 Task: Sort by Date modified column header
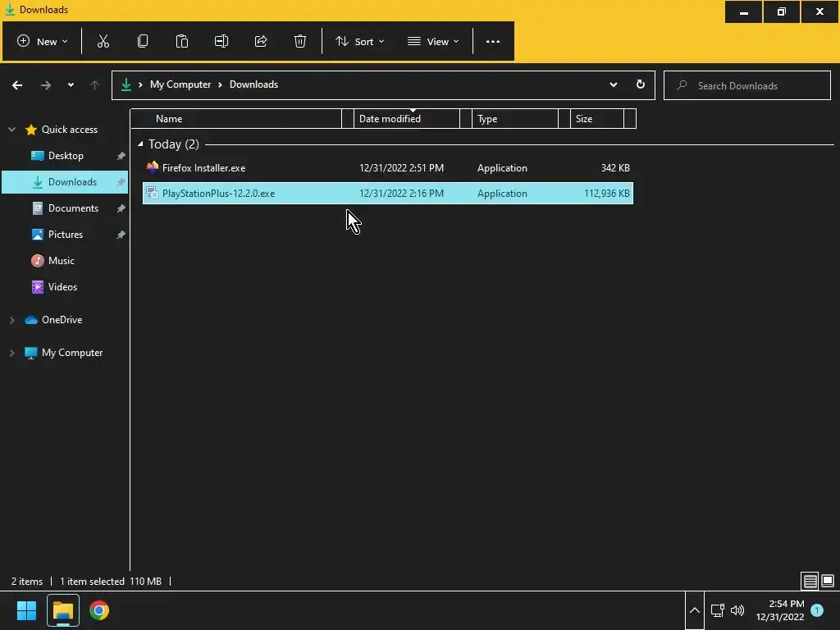pos(407,119)
